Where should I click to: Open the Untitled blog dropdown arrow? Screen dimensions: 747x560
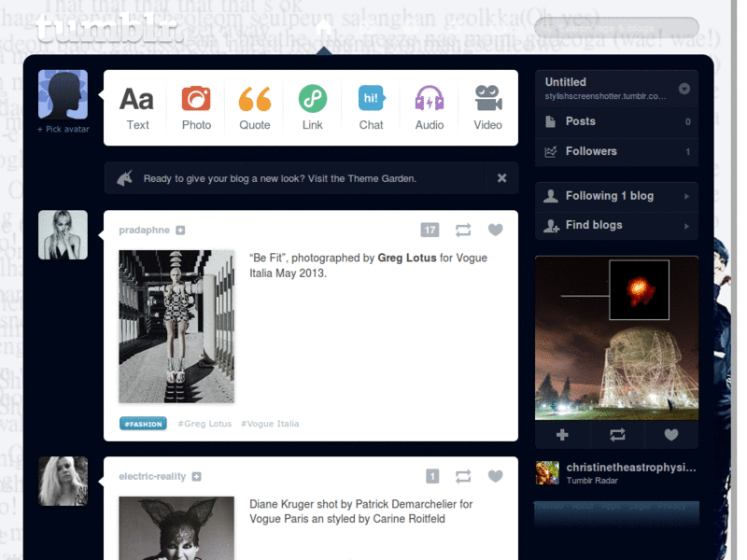[x=684, y=89]
